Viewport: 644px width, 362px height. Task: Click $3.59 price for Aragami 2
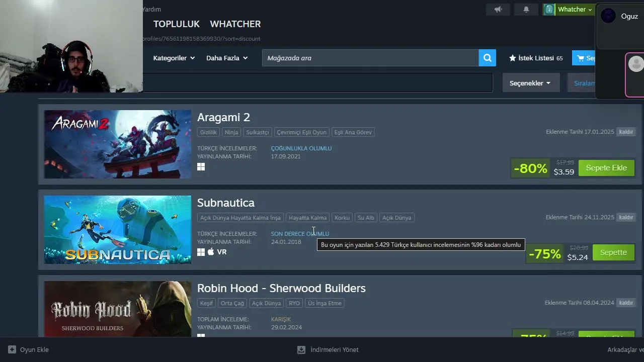564,172
